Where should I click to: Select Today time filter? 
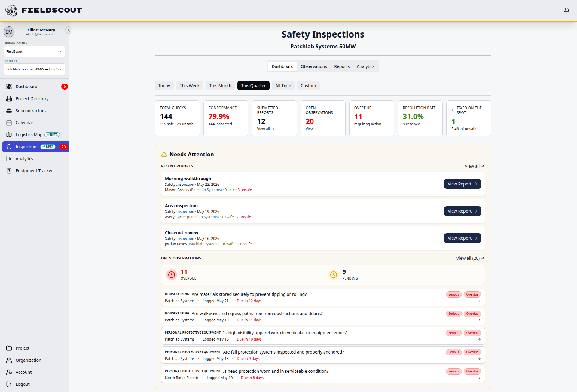point(164,86)
